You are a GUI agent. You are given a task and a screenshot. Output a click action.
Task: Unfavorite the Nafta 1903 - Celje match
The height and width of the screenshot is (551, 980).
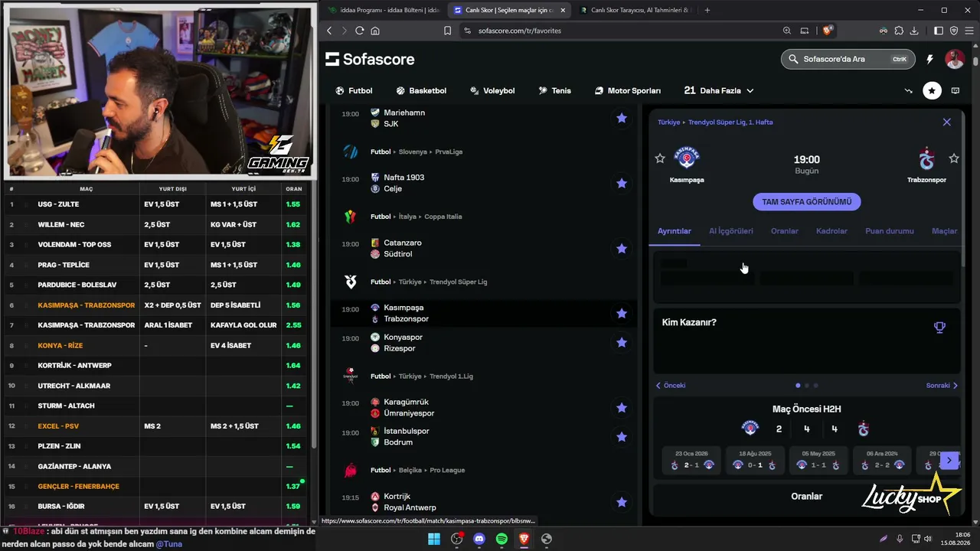point(622,183)
